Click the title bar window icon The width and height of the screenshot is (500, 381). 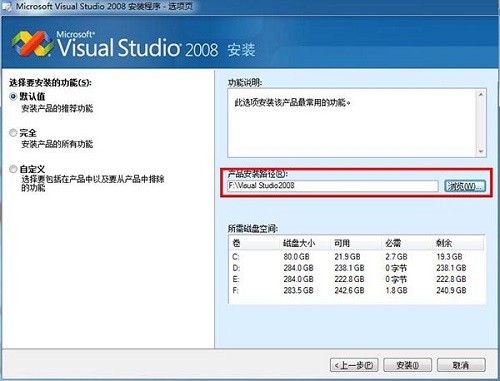(7, 7)
